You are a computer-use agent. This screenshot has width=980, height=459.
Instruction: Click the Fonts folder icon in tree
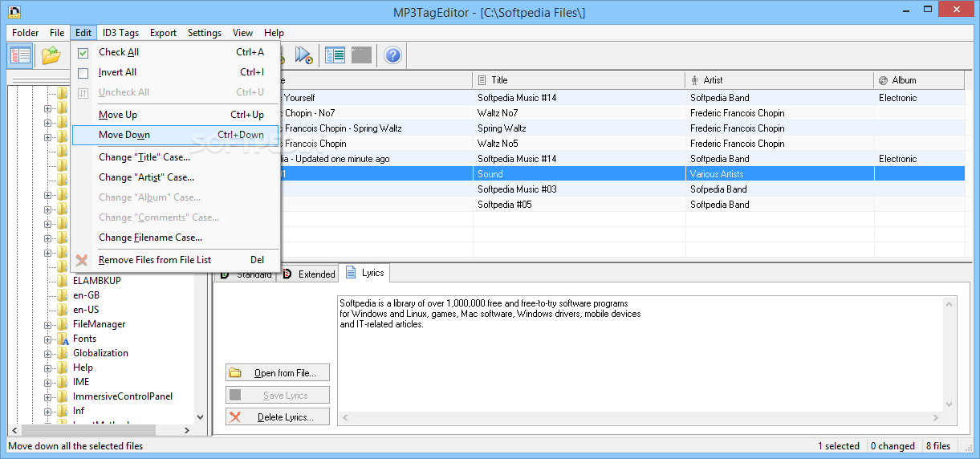coord(62,339)
